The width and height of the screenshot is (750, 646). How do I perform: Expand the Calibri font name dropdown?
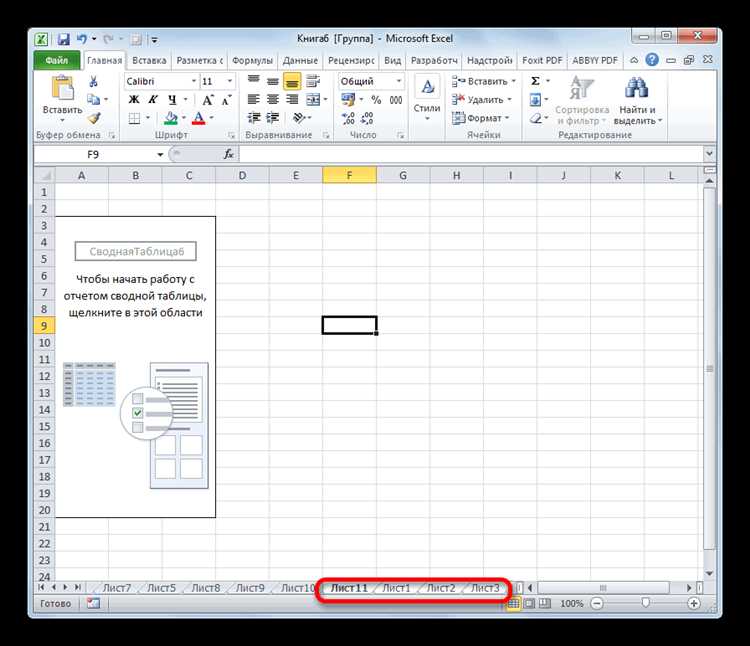tap(194, 81)
